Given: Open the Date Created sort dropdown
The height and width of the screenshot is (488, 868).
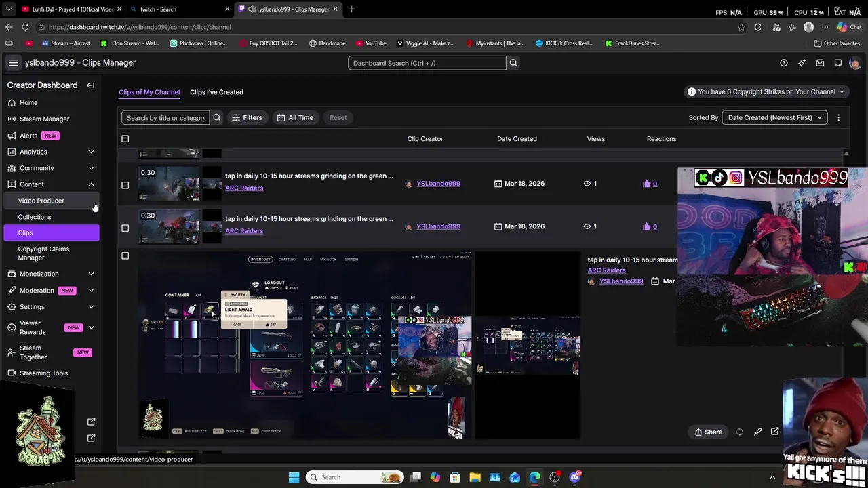Looking at the screenshot, I should [x=774, y=117].
